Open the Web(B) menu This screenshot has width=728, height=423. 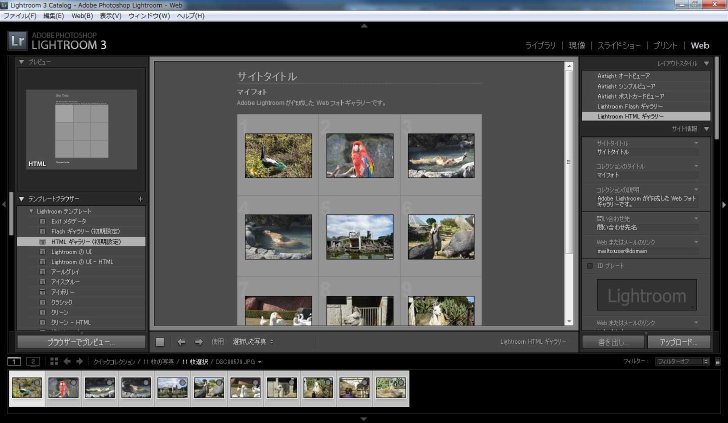pos(82,16)
